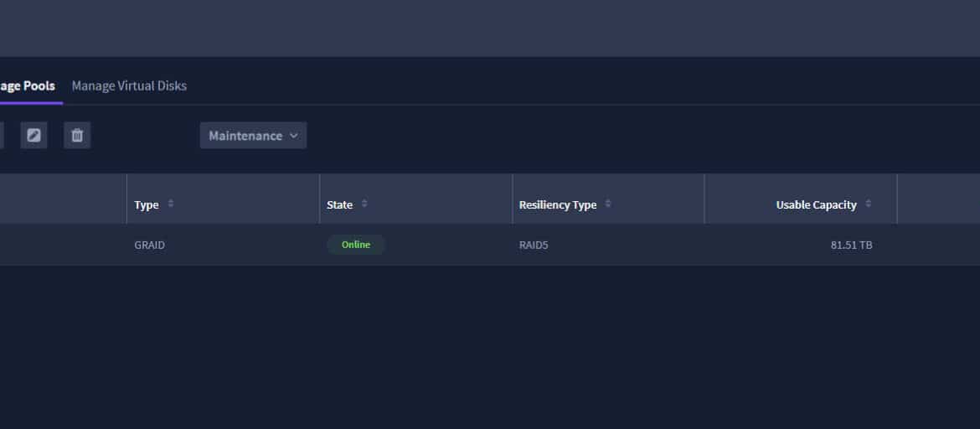The width and height of the screenshot is (980, 429).
Task: Open the Maintenance dropdown
Action: (253, 135)
